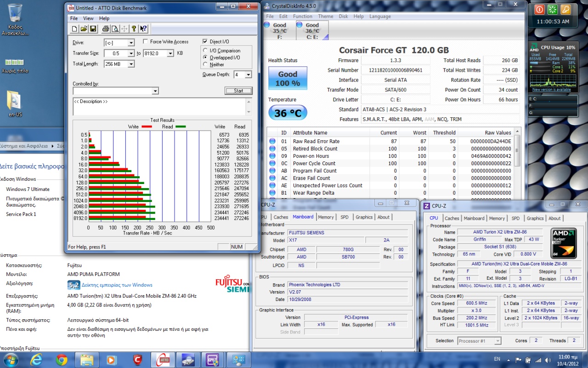This screenshot has height=368, width=588.
Task: Click the EN language indicator in the taskbar
Action: [x=497, y=359]
